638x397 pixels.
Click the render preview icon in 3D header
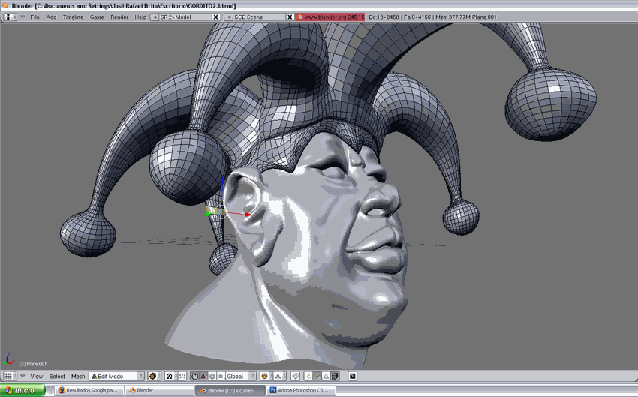(353, 376)
